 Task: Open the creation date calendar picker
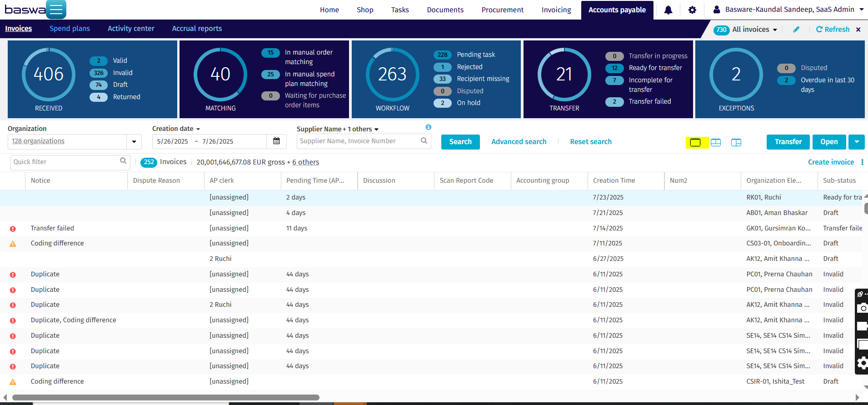pyautogui.click(x=276, y=141)
